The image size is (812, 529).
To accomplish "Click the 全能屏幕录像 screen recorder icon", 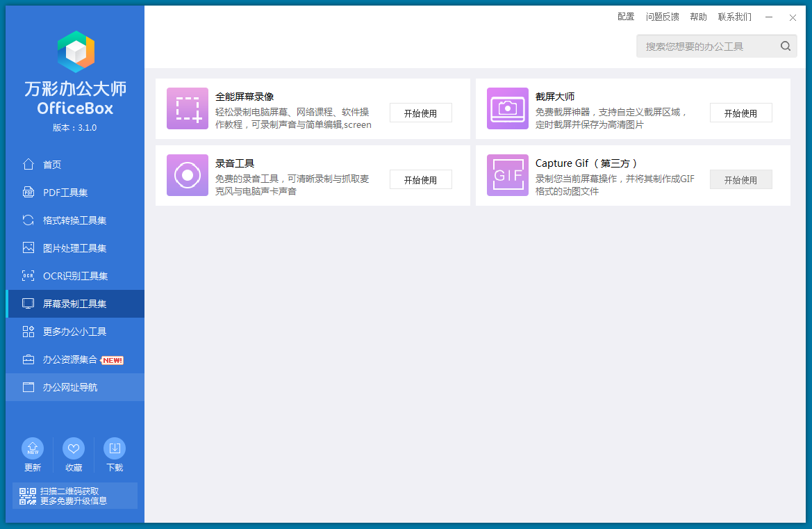I will (x=188, y=108).
